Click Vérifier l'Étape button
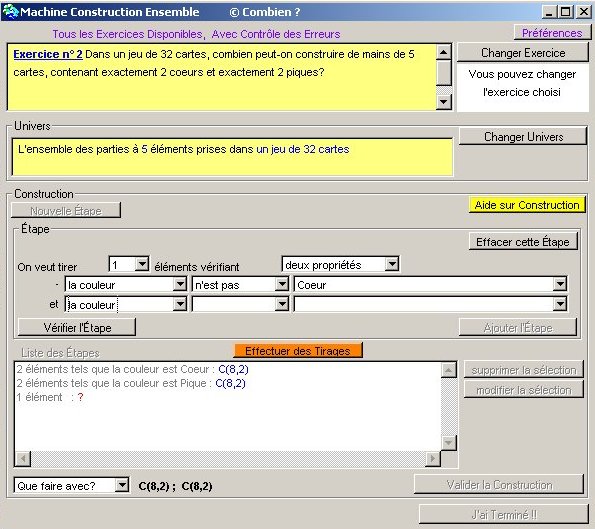The height and width of the screenshot is (529, 595). [77, 327]
